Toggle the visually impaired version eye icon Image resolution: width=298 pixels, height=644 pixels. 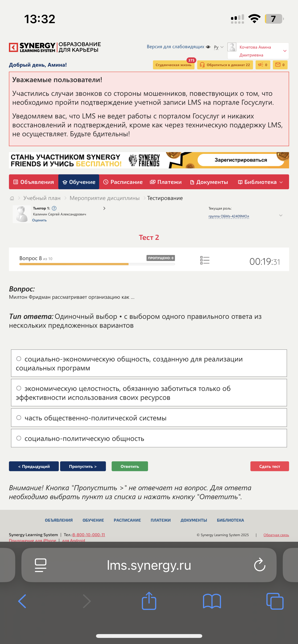(x=208, y=47)
